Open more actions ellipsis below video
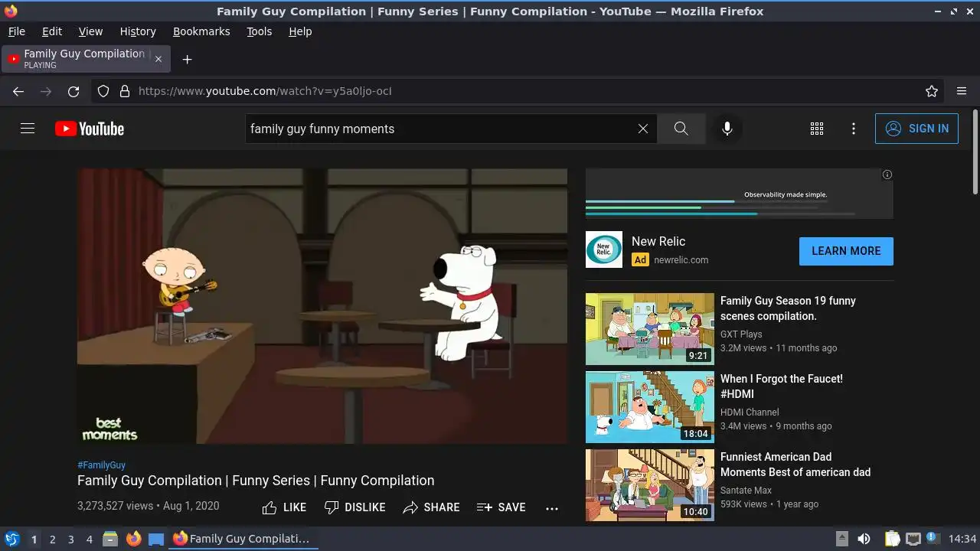 point(552,508)
